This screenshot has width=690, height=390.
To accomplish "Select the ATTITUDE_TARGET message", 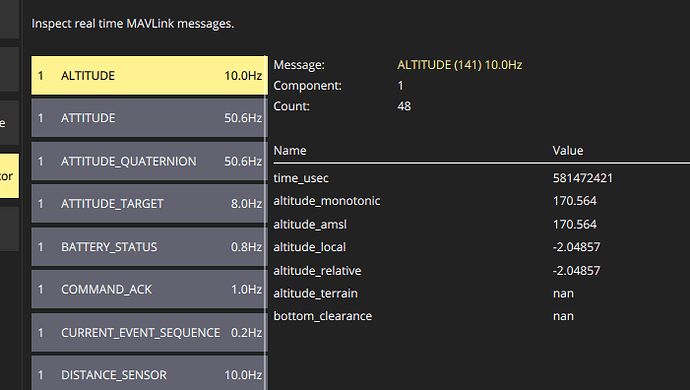I will pos(149,204).
